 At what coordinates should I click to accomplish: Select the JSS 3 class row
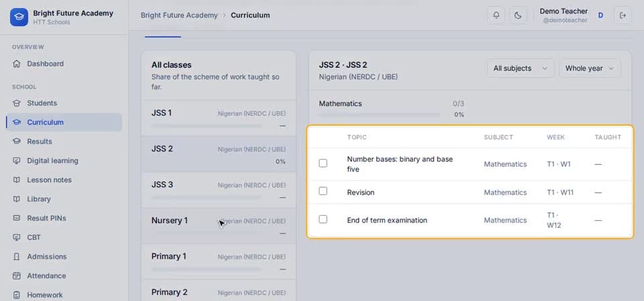click(219, 190)
